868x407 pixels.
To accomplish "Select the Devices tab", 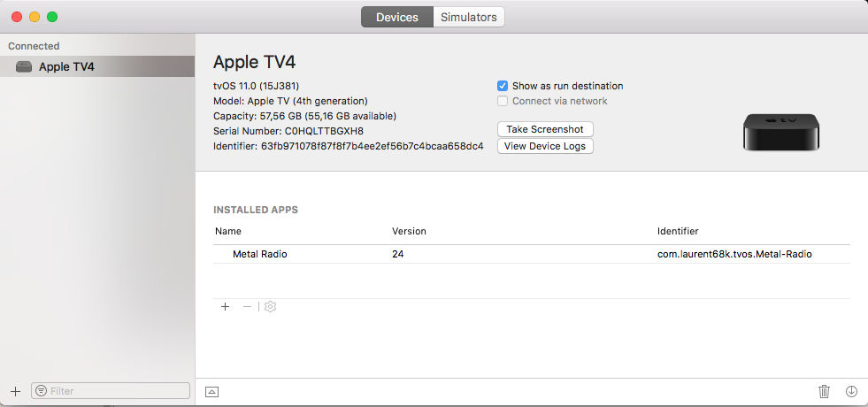I will click(x=397, y=17).
